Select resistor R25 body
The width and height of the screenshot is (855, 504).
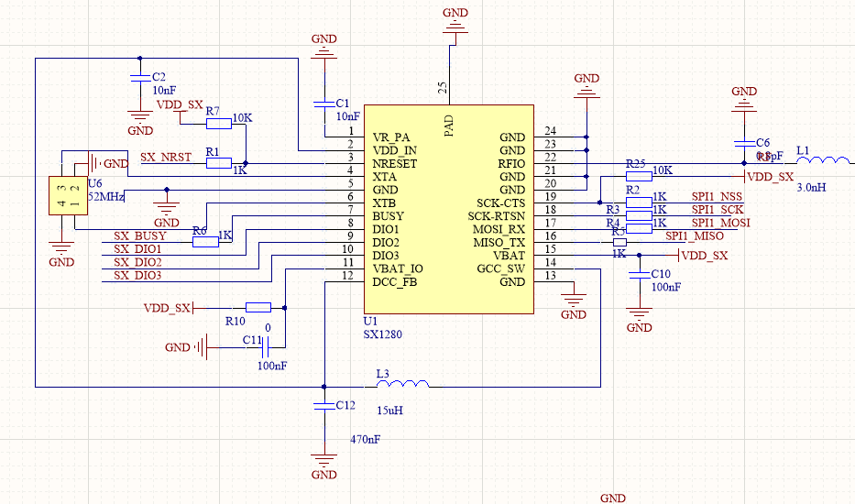coord(639,176)
